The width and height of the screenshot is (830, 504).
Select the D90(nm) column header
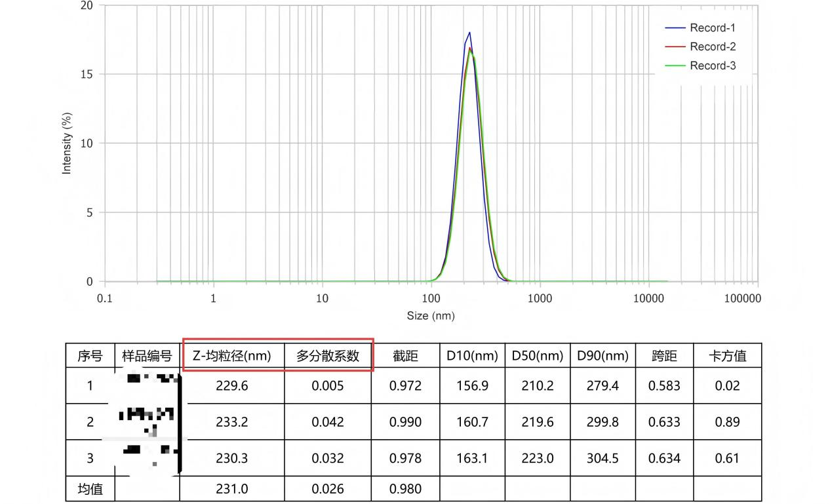click(603, 356)
